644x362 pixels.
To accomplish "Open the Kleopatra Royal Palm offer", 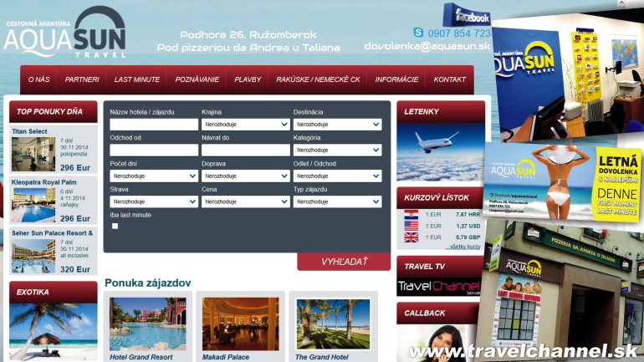I will (x=44, y=182).
